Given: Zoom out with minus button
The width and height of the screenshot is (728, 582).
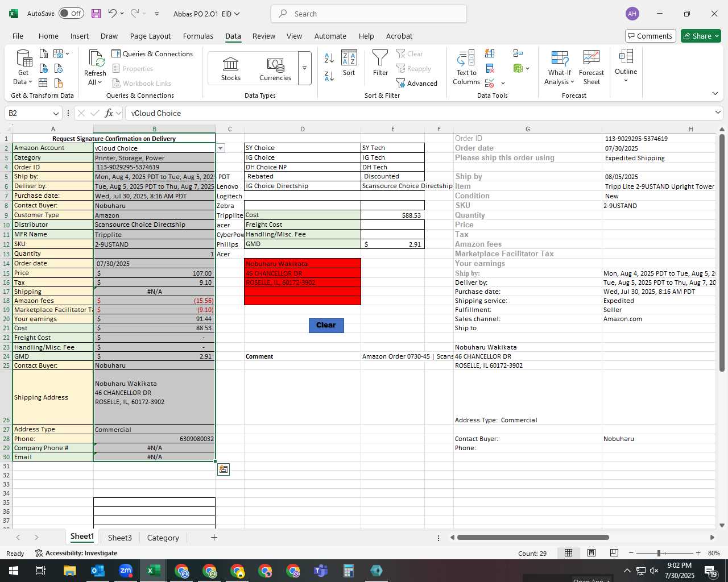Looking at the screenshot, I should click(631, 553).
